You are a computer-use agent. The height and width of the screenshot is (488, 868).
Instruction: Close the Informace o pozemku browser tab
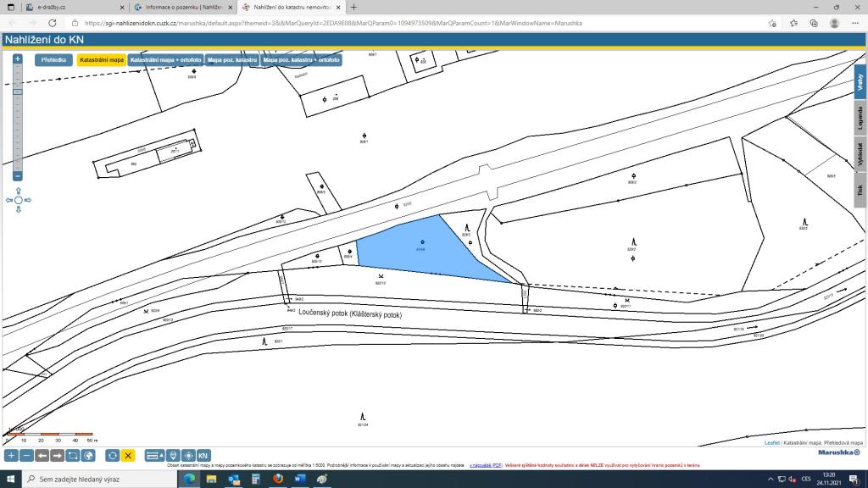click(231, 7)
